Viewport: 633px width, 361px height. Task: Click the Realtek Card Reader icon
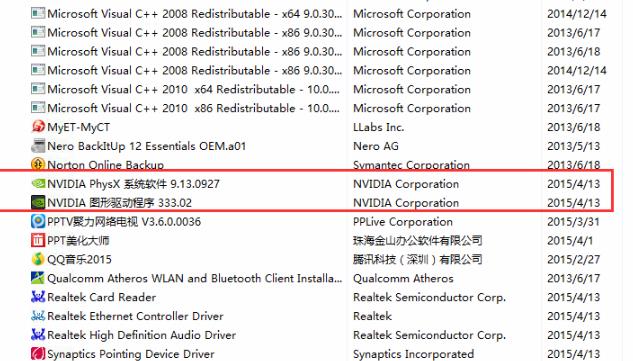(x=38, y=297)
